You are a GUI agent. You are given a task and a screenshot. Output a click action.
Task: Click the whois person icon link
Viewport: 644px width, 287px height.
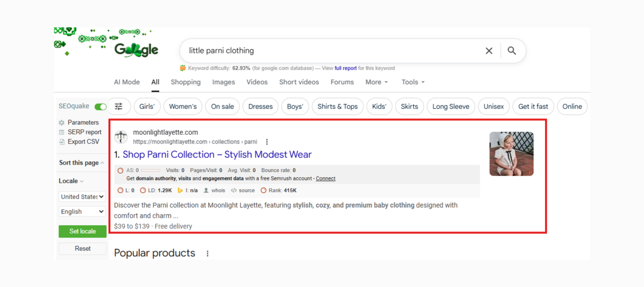click(x=214, y=190)
